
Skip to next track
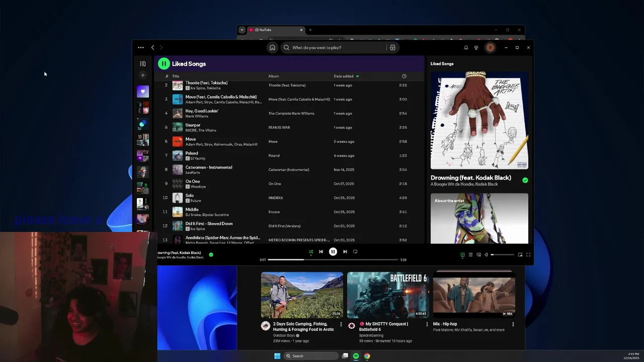pos(345,252)
